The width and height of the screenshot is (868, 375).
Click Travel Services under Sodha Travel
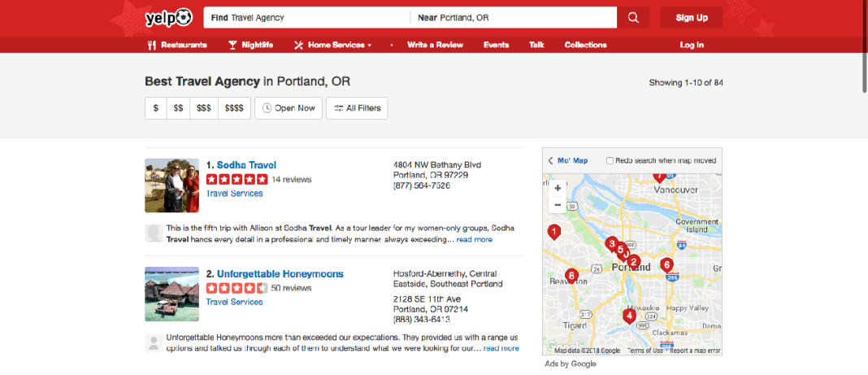(234, 194)
